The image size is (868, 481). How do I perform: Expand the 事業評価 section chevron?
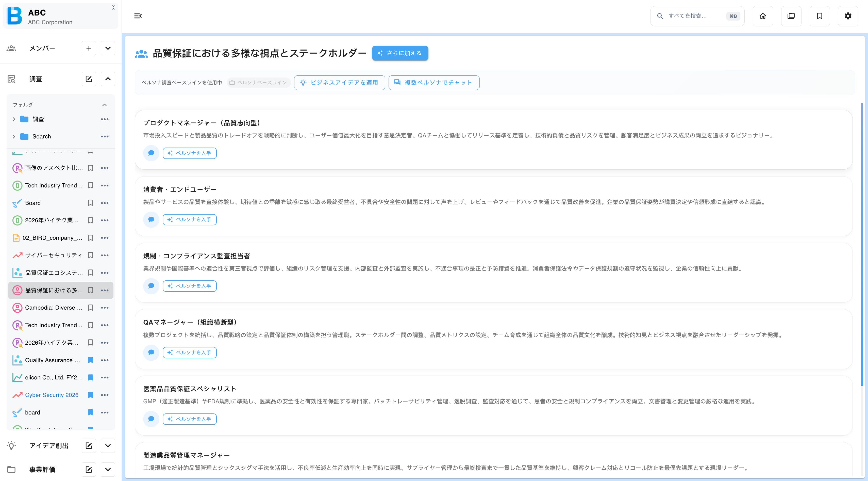[108, 470]
